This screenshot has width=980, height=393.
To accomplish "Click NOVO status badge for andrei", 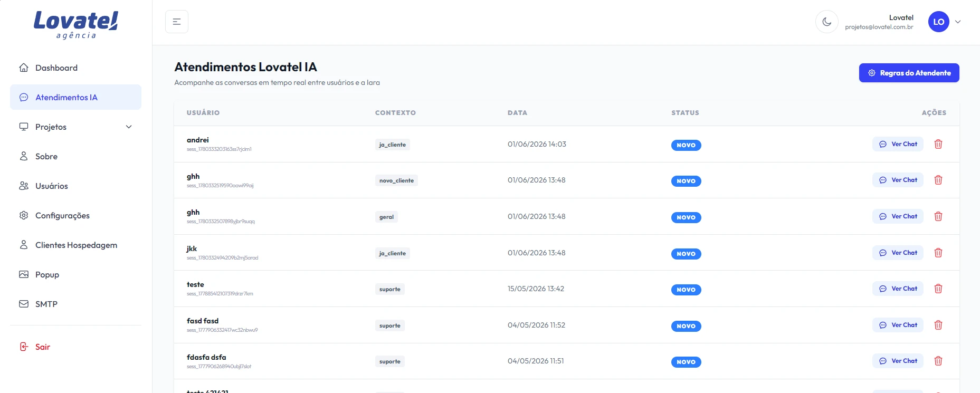I will [686, 145].
